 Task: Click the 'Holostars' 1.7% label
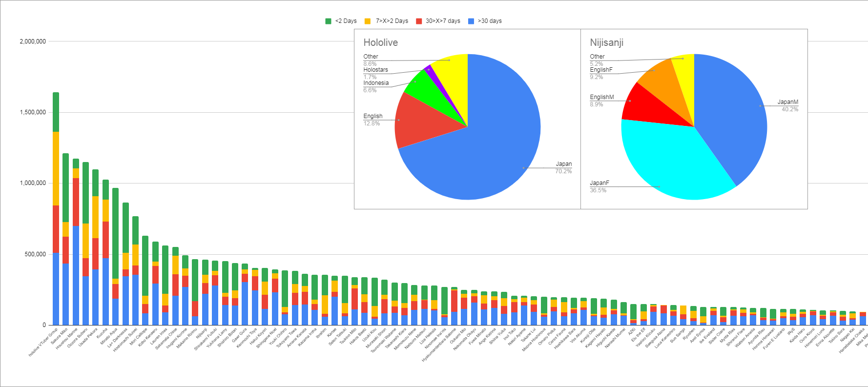[375, 73]
